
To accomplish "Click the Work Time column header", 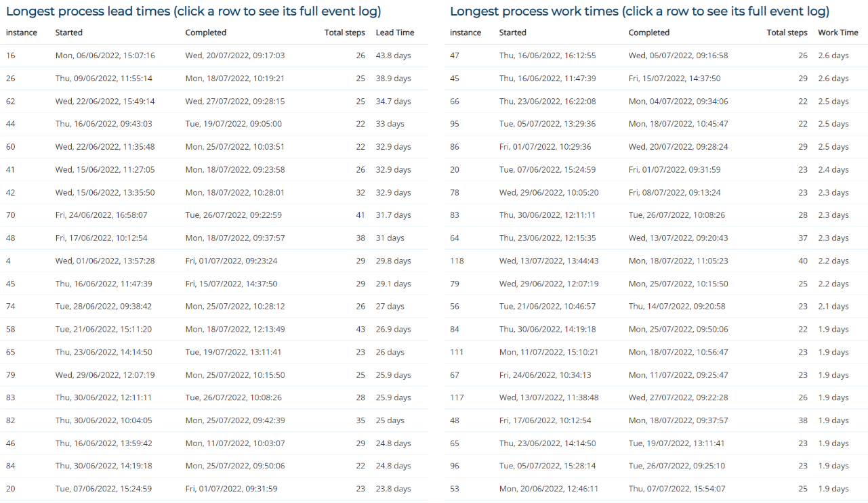I will (x=838, y=32).
